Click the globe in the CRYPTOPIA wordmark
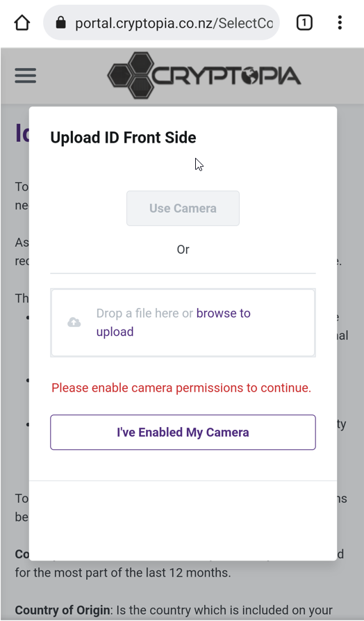 pyautogui.click(x=249, y=76)
